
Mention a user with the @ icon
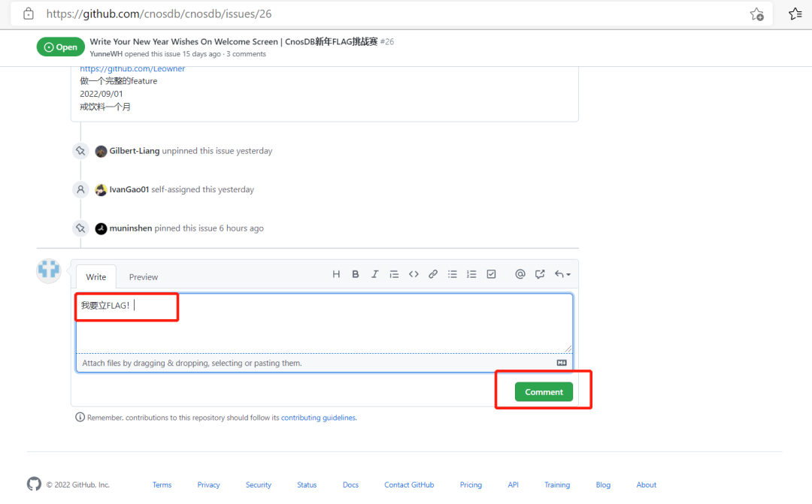(520, 274)
